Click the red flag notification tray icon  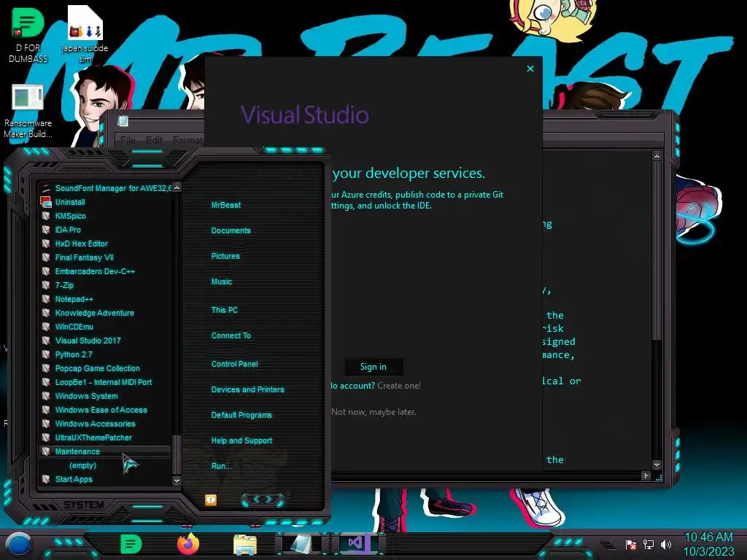point(631,544)
